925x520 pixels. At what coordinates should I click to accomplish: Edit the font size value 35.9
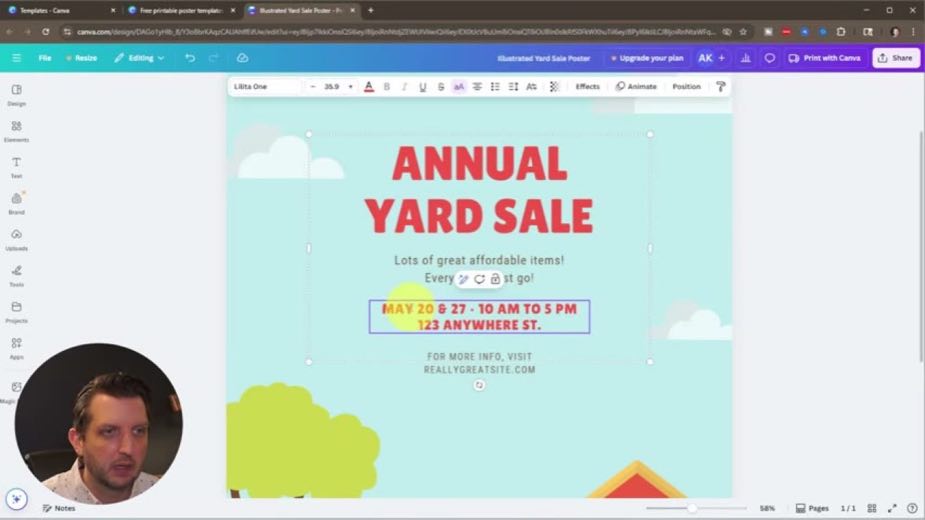point(332,87)
